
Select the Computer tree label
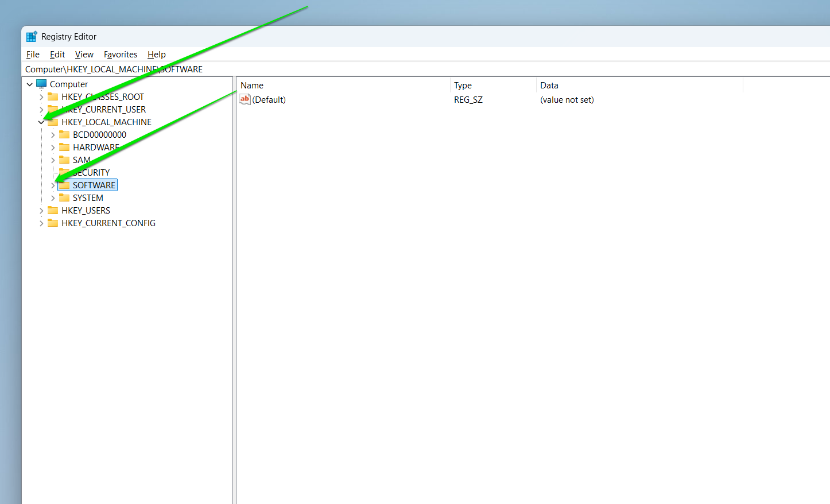click(x=69, y=84)
